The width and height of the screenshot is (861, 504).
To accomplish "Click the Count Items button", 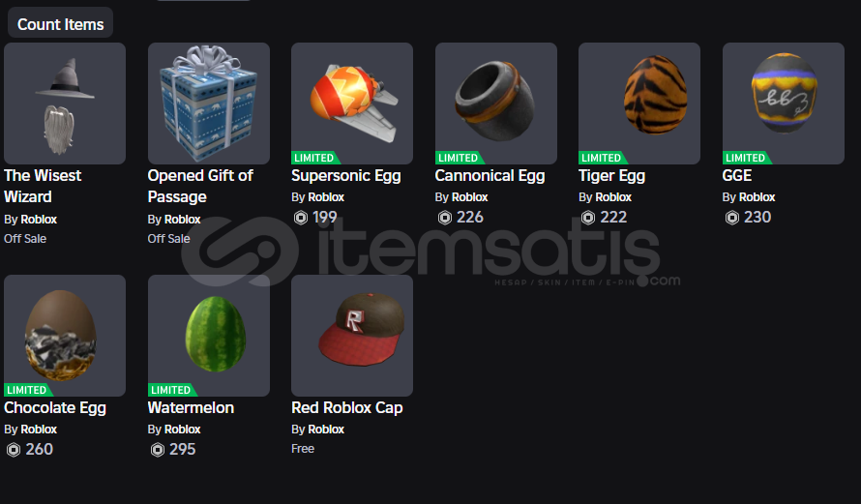I will (x=60, y=23).
